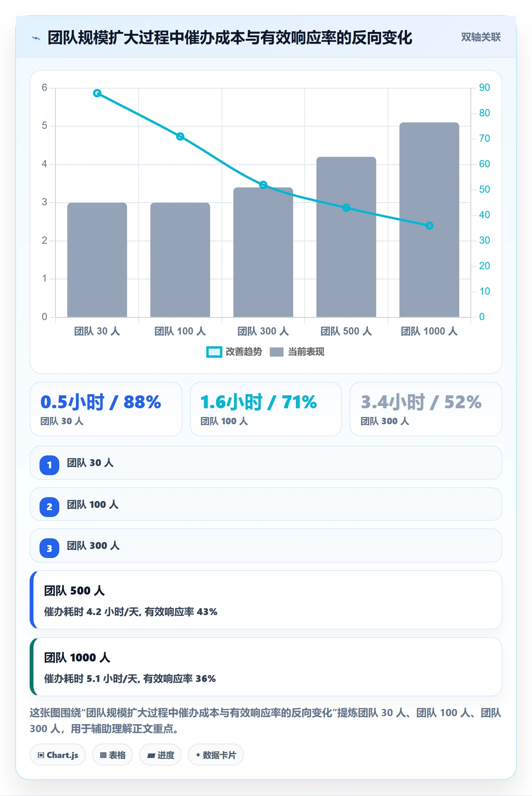
Task: Open the 1.6小时 / 71% stat card
Action: pyautogui.click(x=266, y=409)
